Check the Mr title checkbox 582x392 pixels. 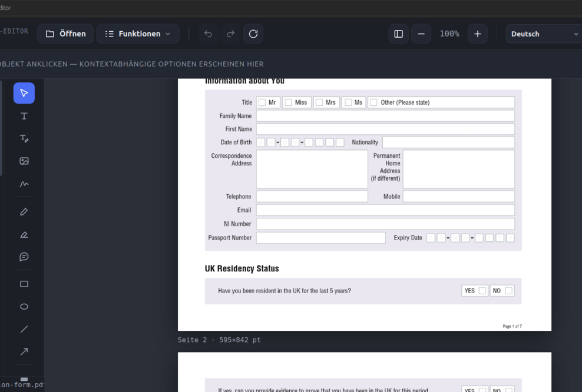(262, 102)
